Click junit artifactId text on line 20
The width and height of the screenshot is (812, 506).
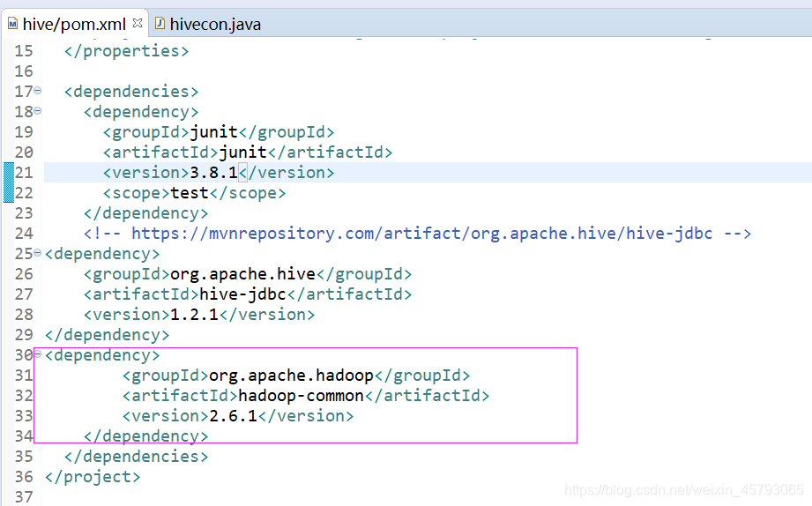click(242, 153)
